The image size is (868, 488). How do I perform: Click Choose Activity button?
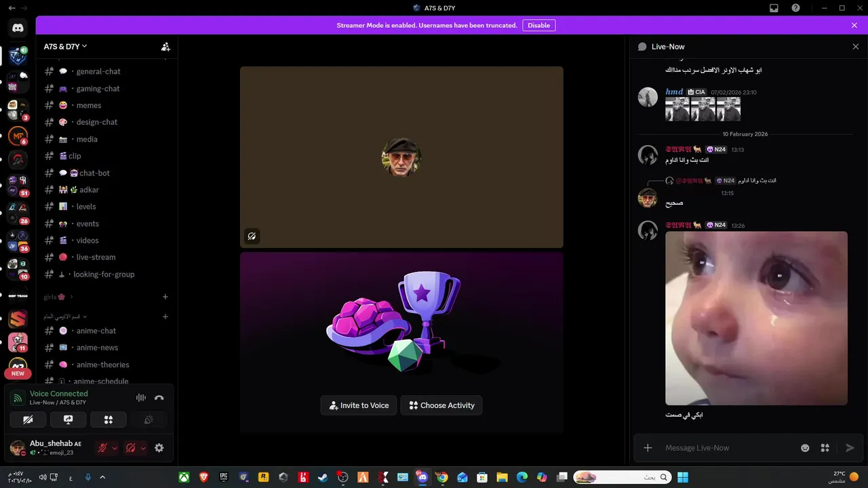[441, 405]
